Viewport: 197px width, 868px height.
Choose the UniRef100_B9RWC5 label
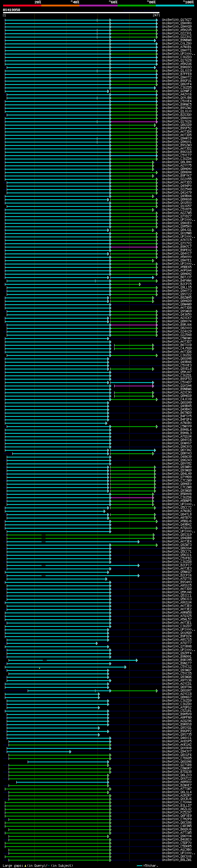(x=176, y=104)
